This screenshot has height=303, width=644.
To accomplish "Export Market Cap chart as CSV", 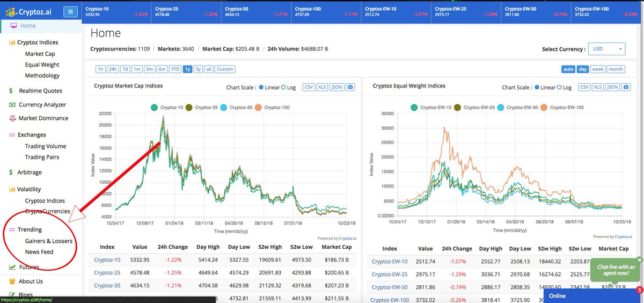I will point(309,87).
